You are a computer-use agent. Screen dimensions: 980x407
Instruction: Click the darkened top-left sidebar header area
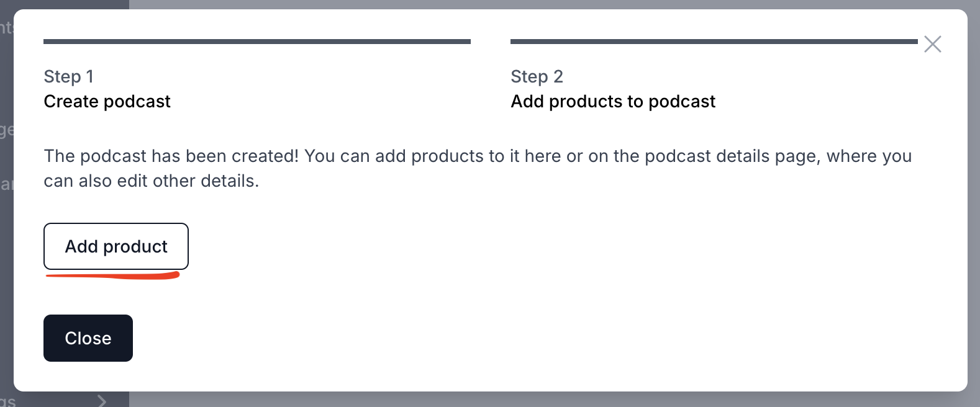(62, 3)
